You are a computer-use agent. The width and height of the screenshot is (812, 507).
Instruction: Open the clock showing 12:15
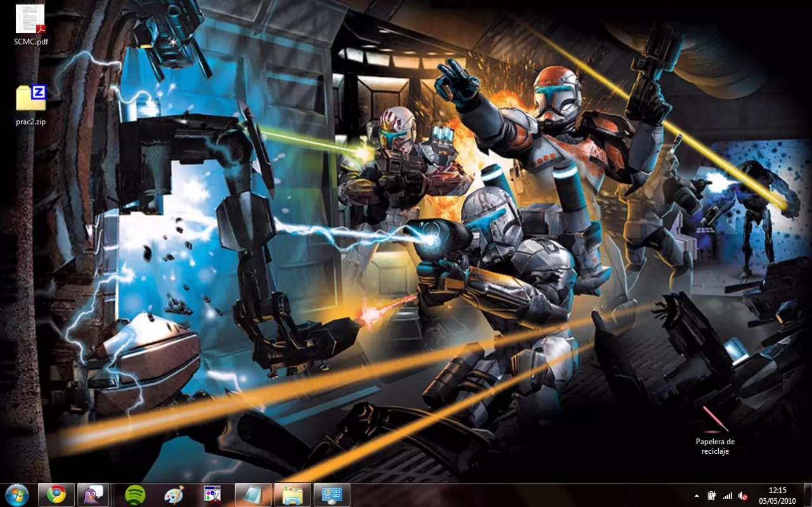(x=777, y=495)
